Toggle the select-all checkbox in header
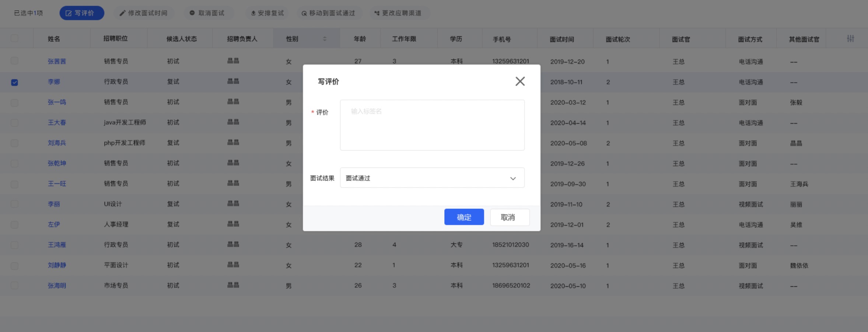868x332 pixels. (x=14, y=38)
